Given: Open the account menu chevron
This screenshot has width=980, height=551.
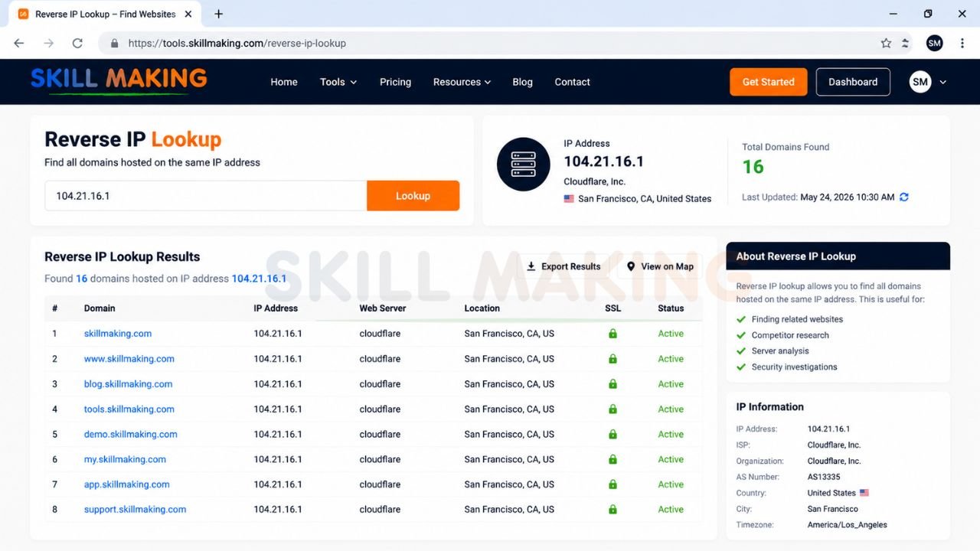Looking at the screenshot, I should click(943, 82).
